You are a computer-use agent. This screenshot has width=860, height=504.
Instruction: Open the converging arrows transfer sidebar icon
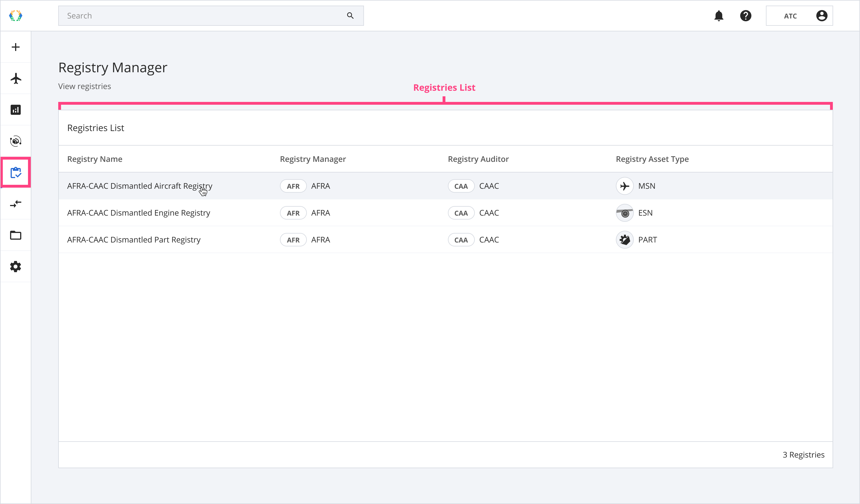pos(16,204)
